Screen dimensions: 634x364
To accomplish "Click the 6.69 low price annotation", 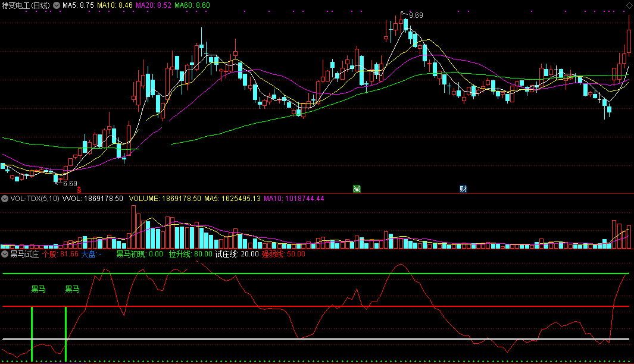I will (x=70, y=184).
